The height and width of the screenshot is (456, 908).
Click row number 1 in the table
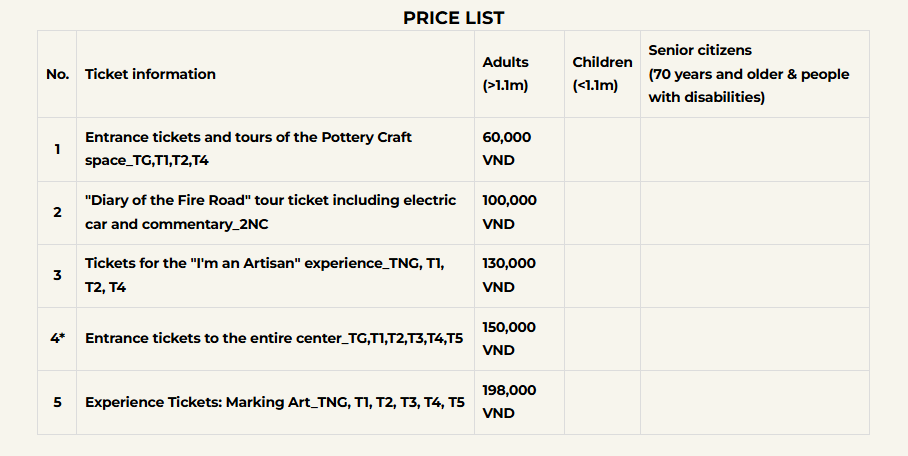point(57,149)
